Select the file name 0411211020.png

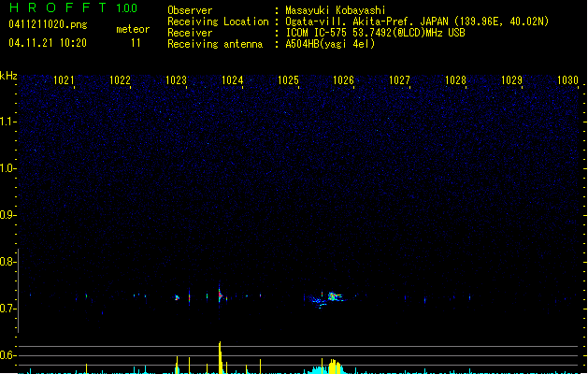point(48,24)
